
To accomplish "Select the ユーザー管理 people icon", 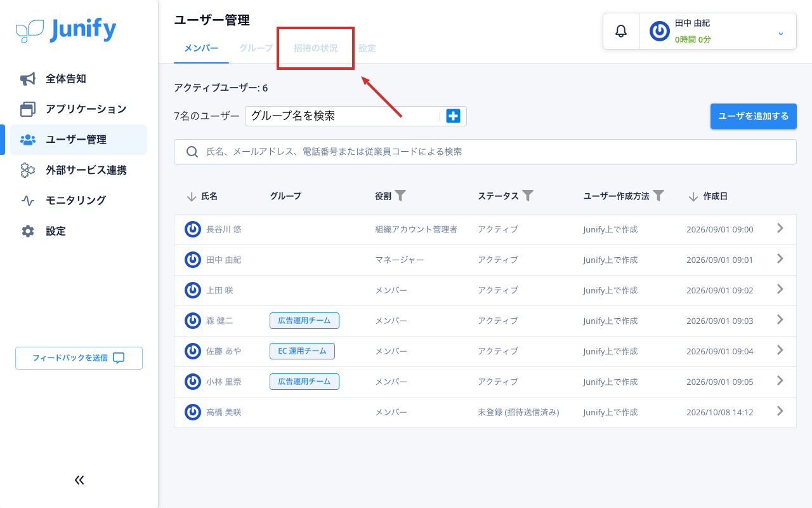I will click(x=28, y=140).
